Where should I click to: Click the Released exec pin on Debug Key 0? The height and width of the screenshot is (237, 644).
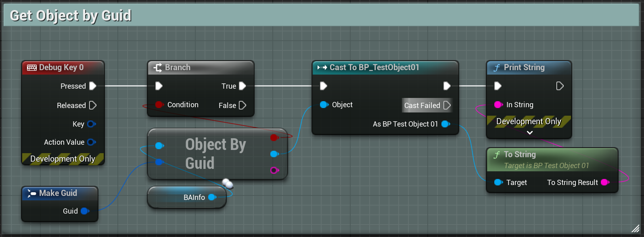pos(92,105)
